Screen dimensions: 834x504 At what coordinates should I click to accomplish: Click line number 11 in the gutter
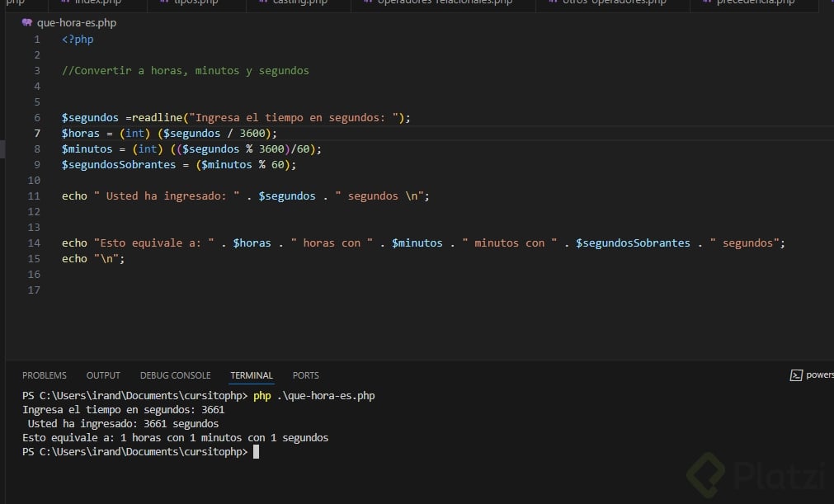point(34,196)
